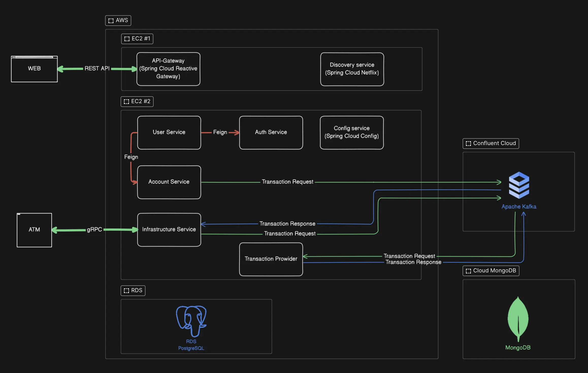Click the ATM box

point(34,230)
